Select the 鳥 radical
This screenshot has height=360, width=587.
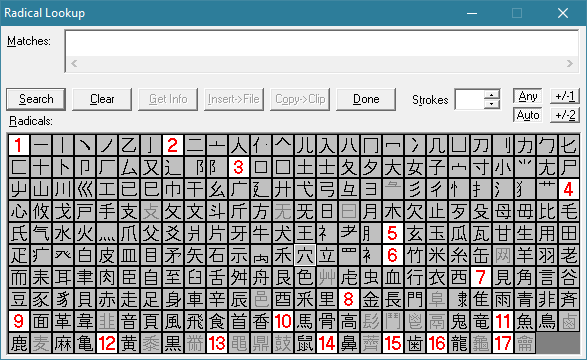coord(547,321)
